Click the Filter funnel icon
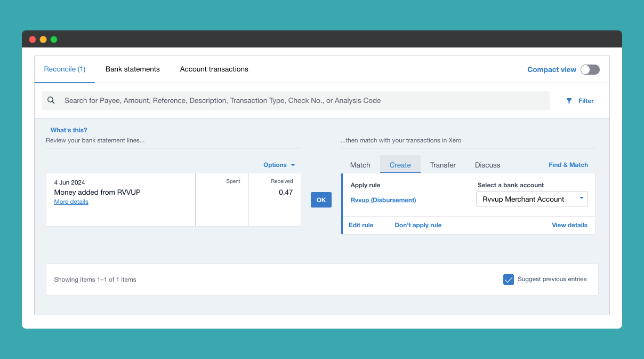The width and height of the screenshot is (644, 359). click(x=569, y=101)
